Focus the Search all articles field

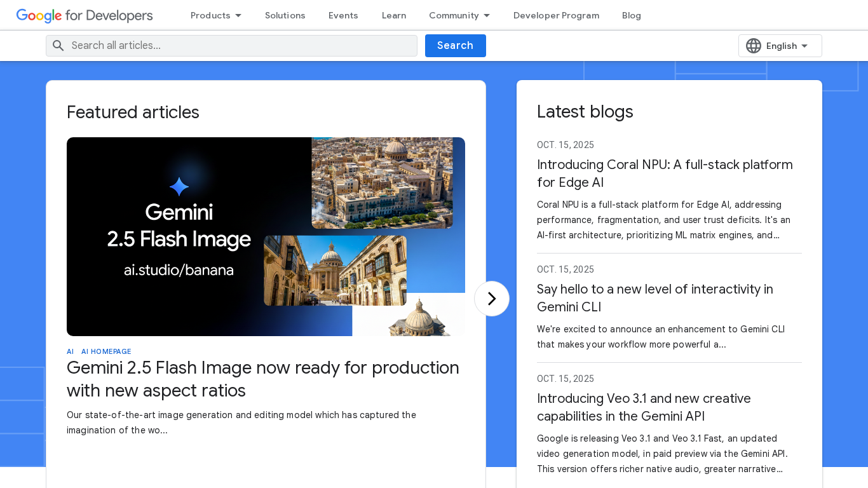coord(241,46)
